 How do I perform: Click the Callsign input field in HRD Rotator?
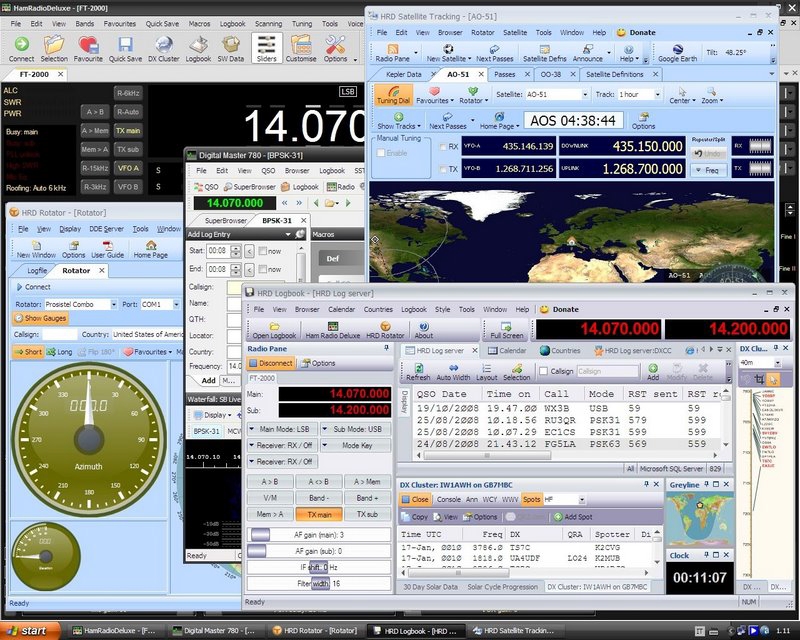59,334
